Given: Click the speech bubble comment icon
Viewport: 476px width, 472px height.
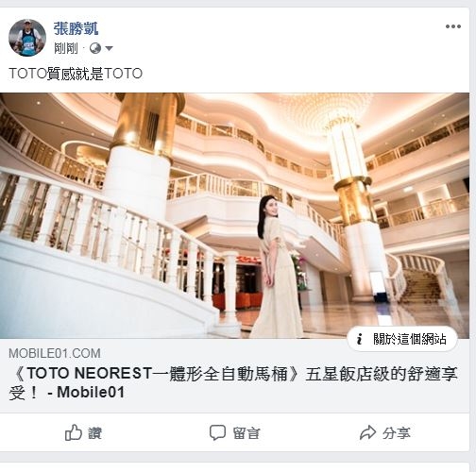Looking at the screenshot, I should point(217,432).
